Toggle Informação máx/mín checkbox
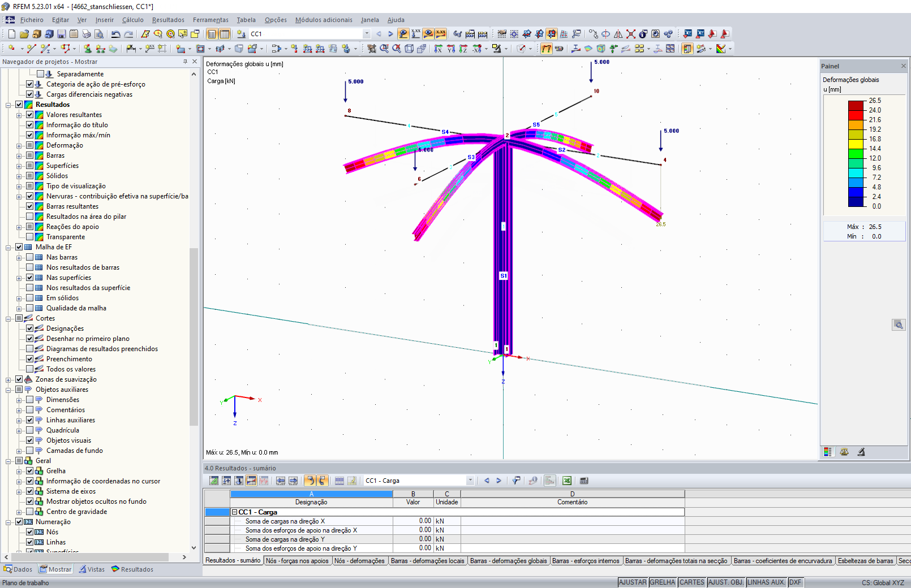Screen dimensions: 911x588 30,135
